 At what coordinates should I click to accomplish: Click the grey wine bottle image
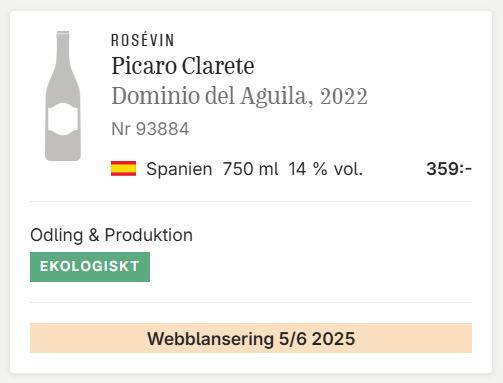(x=63, y=96)
